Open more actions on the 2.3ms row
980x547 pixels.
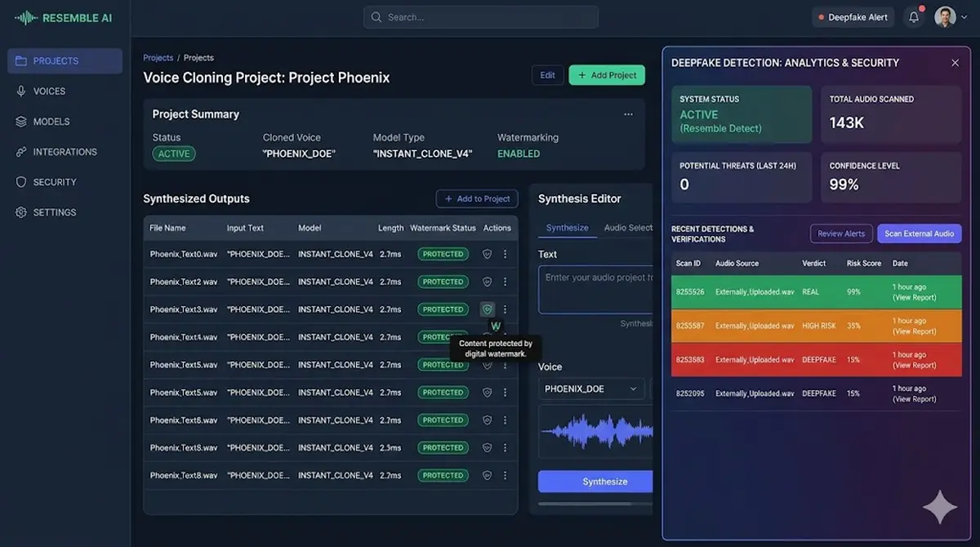pyautogui.click(x=505, y=447)
